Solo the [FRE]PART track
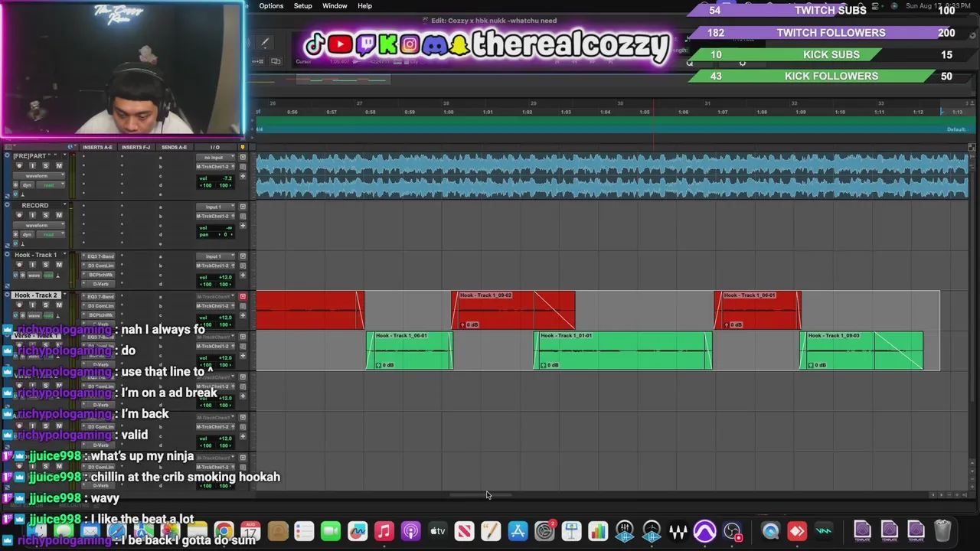The width and height of the screenshot is (980, 551). 46,165
